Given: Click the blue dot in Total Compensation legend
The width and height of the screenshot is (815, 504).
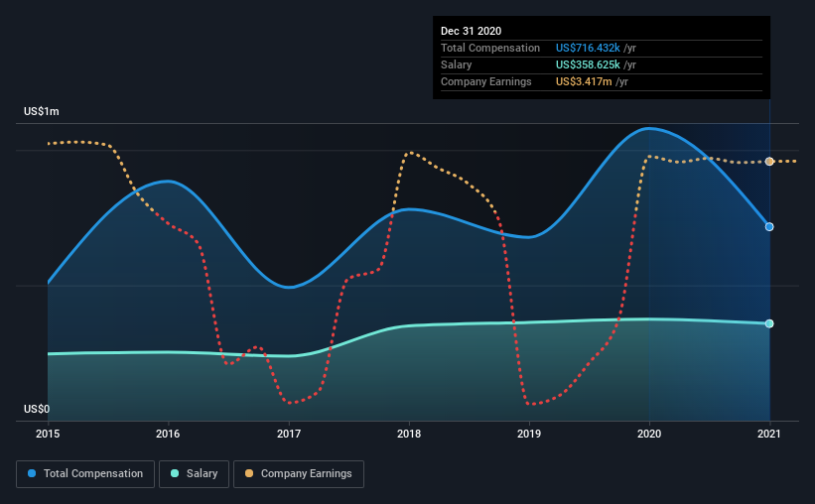Looking at the screenshot, I should [x=32, y=473].
